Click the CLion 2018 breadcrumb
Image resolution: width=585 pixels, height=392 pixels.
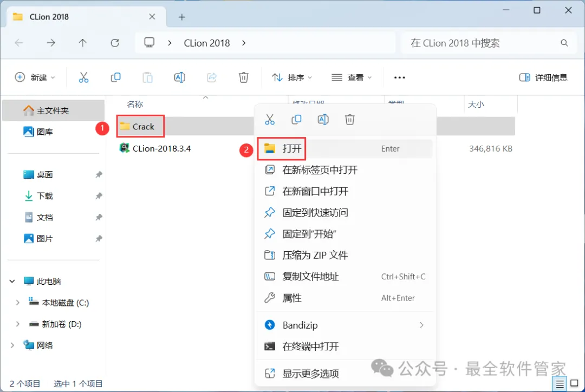coord(207,43)
